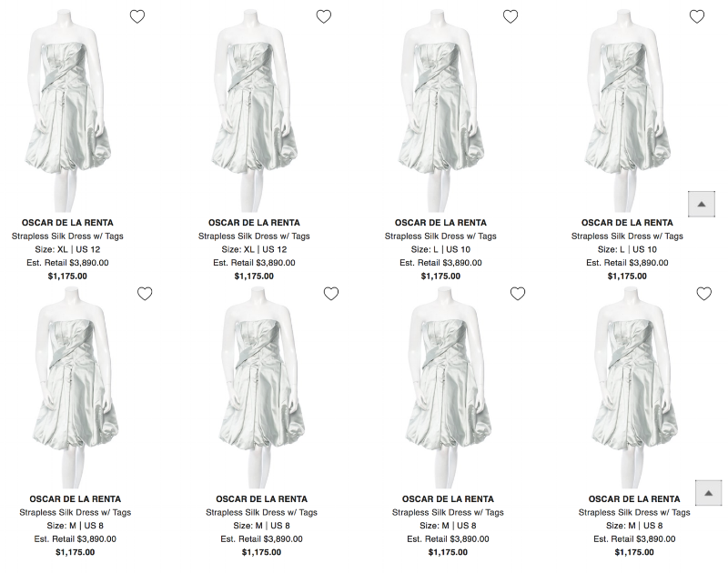
Task: Click the upper scroll-to-top arrow button
Action: [702, 204]
